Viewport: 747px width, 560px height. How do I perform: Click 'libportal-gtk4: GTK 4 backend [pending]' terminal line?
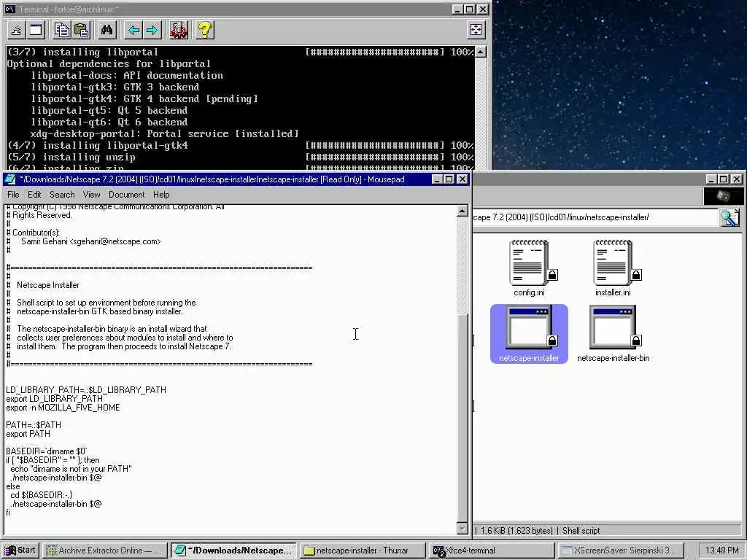pyautogui.click(x=144, y=99)
